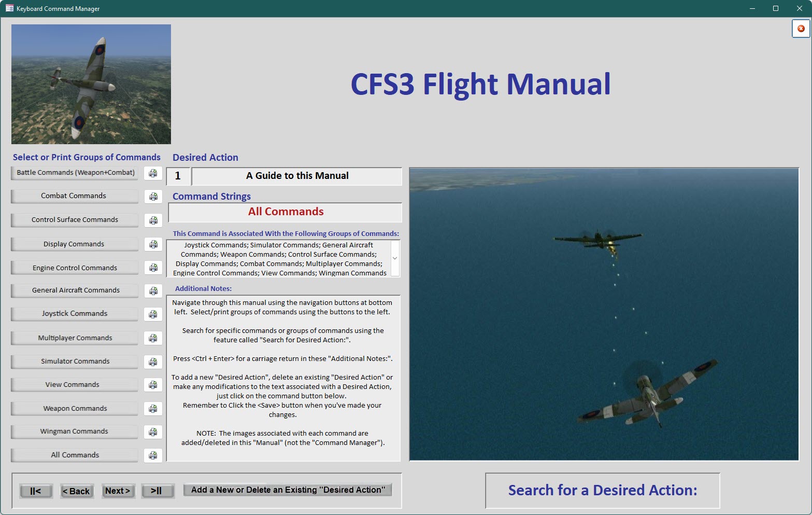Image resolution: width=812 pixels, height=515 pixels.
Task: Print the Wingman Commands group
Action: [153, 432]
